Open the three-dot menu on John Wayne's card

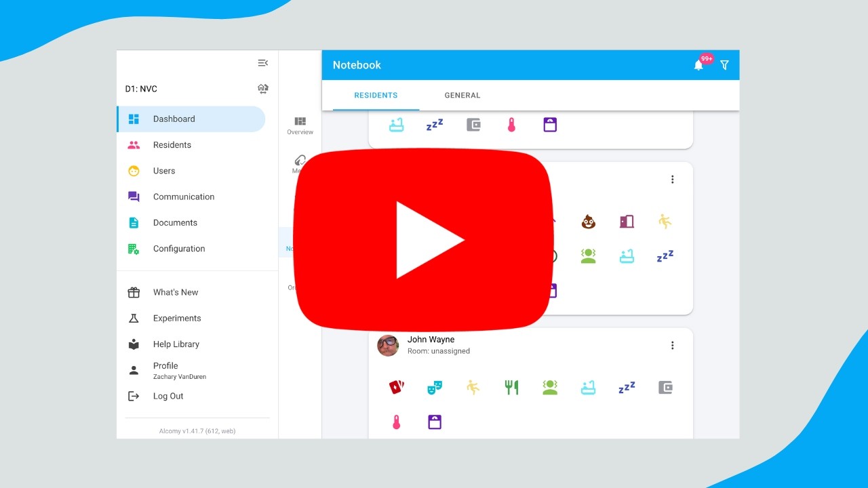coord(673,346)
